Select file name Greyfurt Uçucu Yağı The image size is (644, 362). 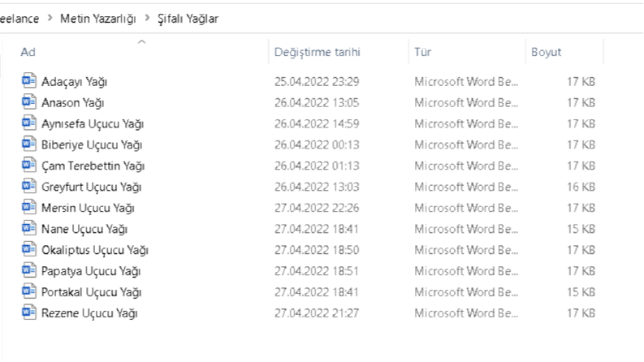(92, 187)
